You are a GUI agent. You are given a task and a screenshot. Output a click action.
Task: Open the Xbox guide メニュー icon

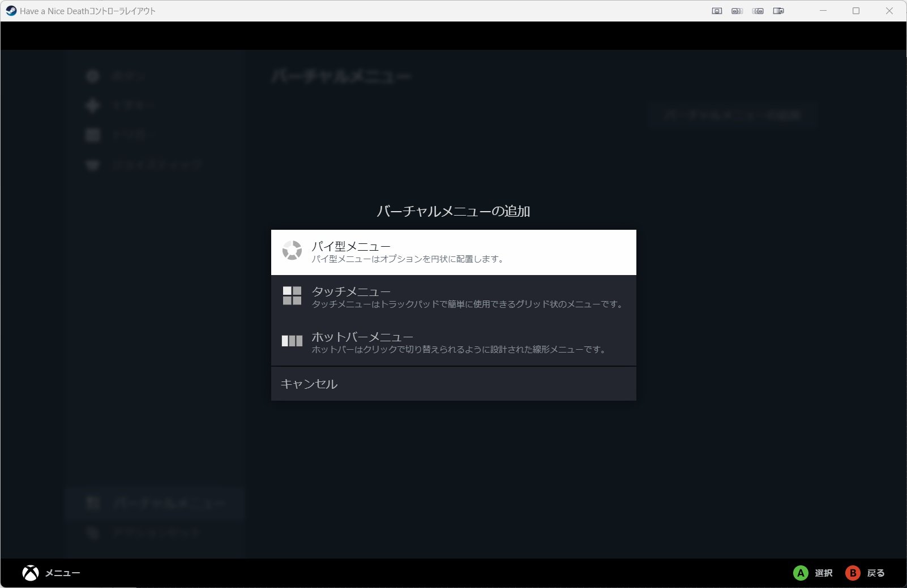[31, 573]
